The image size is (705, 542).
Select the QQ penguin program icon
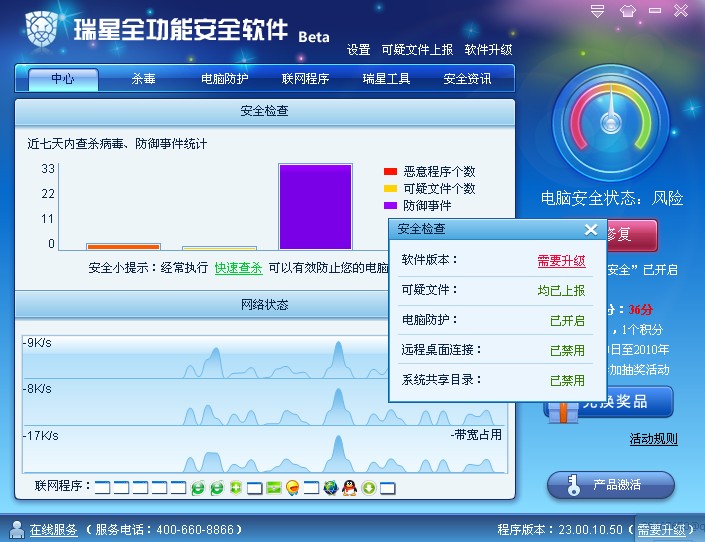pos(349,488)
